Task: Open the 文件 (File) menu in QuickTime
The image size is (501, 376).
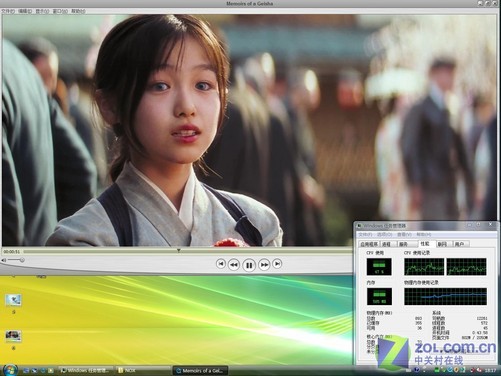Action: tap(8, 11)
